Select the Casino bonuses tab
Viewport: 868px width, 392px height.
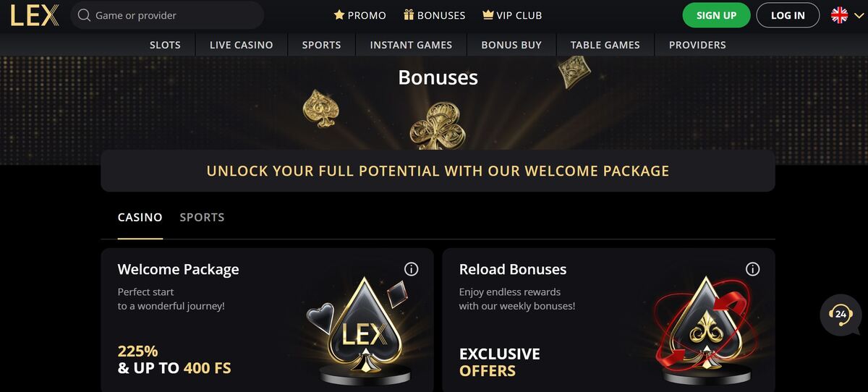[x=140, y=217]
